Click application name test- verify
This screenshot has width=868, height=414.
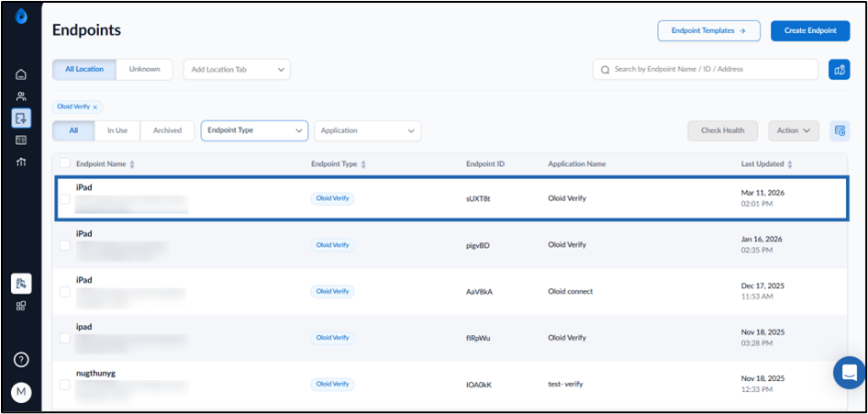[566, 384]
